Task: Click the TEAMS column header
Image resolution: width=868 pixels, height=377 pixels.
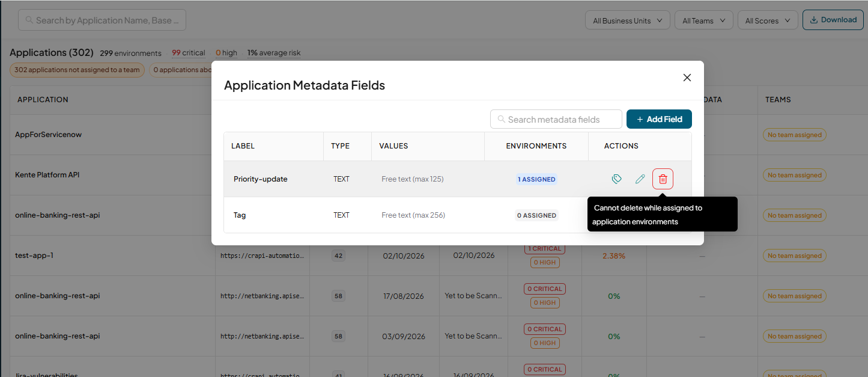Action: click(778, 99)
